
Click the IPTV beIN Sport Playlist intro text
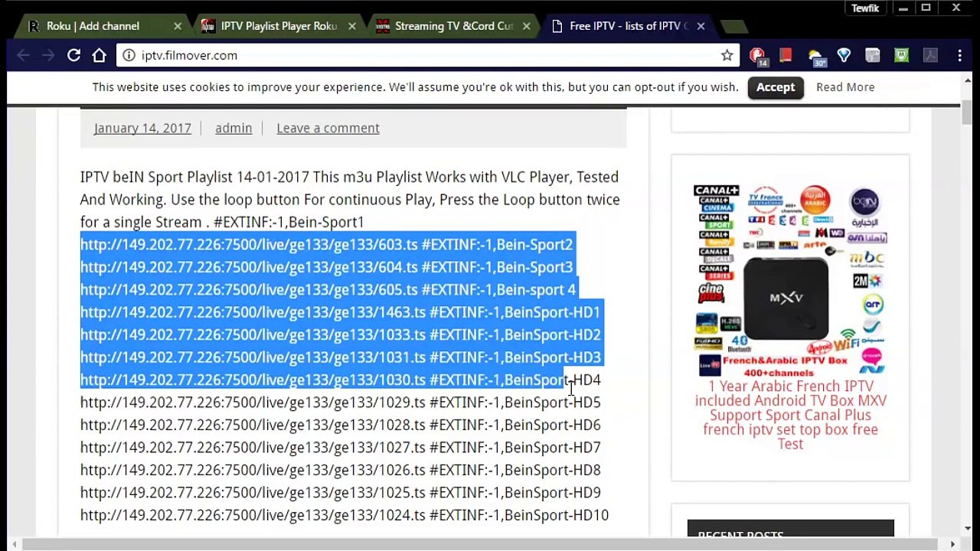[x=350, y=199]
